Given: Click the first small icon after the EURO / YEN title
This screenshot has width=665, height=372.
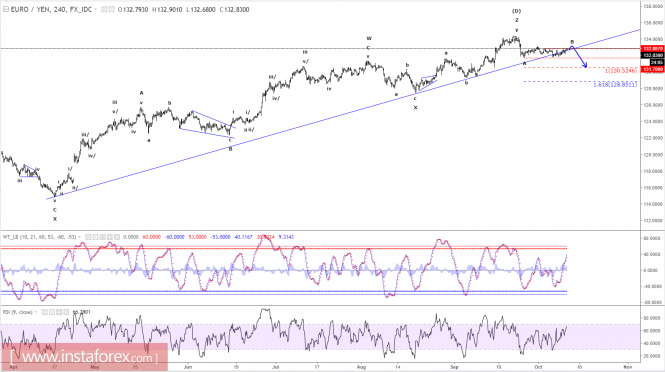Looking at the screenshot, I should point(104,9).
